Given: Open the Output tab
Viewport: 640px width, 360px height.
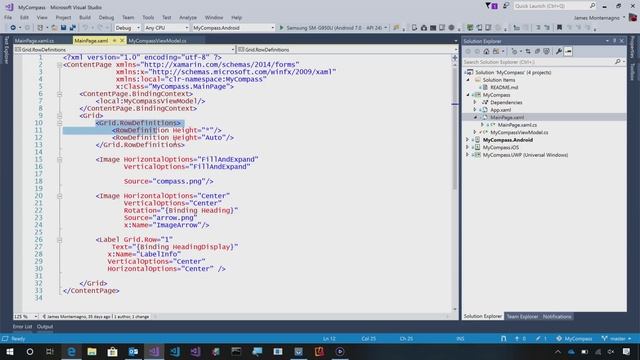Looking at the screenshot, I should [45, 327].
